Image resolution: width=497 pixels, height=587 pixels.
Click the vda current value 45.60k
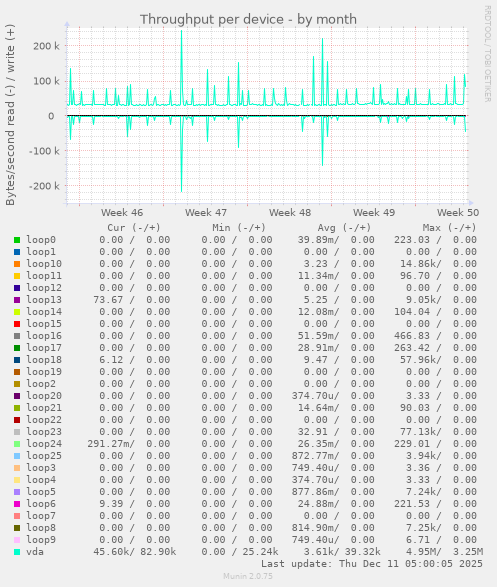point(111,551)
